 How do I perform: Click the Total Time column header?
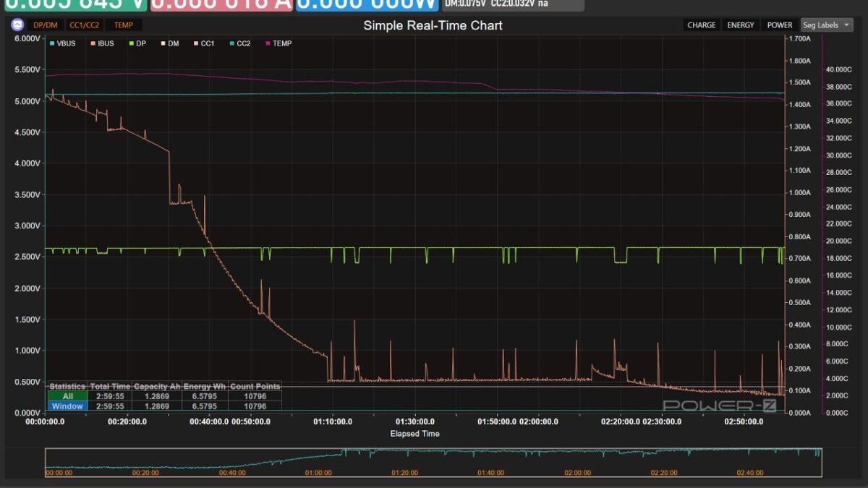110,387
